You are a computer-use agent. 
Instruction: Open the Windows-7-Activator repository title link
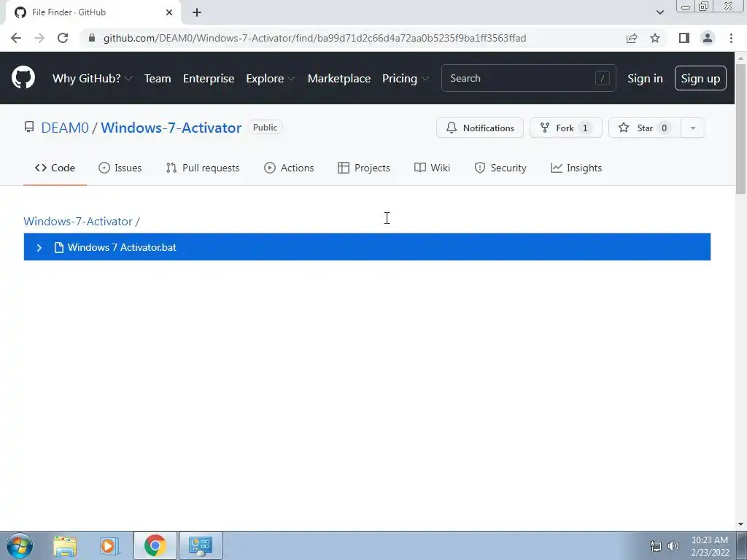point(171,128)
